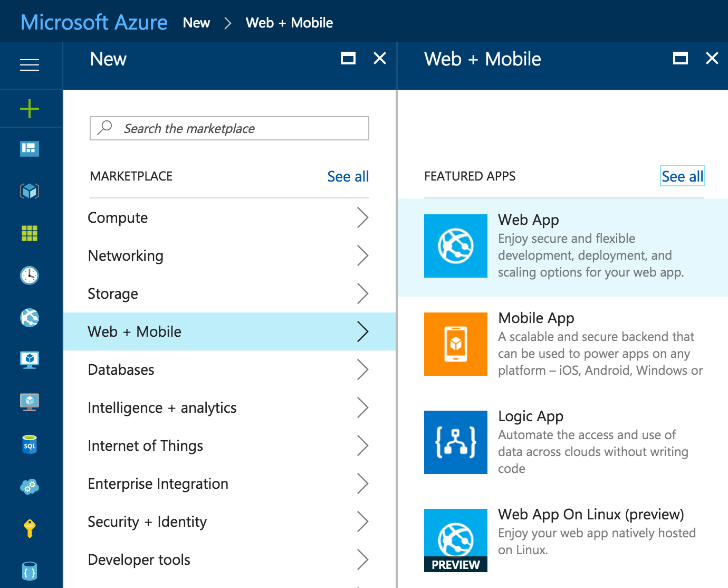Viewport: 728px width, 588px height.
Task: Click See all beside Featured Apps
Action: pyautogui.click(x=682, y=176)
